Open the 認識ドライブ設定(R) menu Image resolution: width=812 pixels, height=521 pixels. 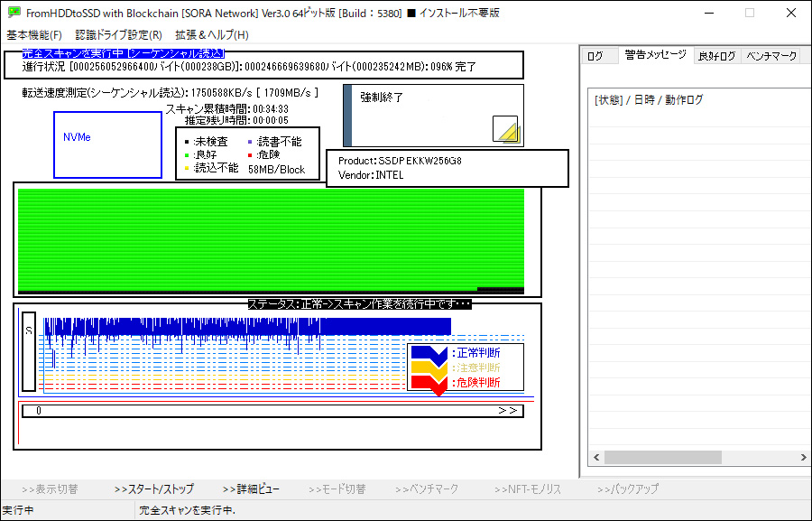point(118,34)
